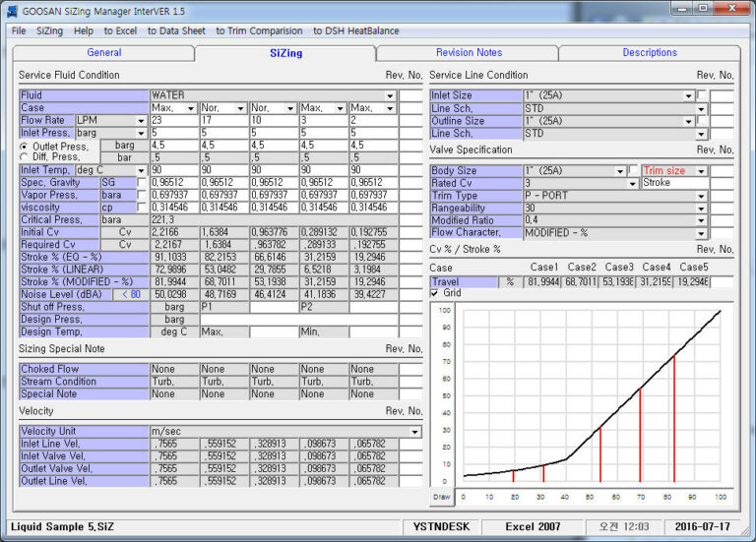Click the Travel Case1 value 81.9944
The width and height of the screenshot is (756, 542).
[x=542, y=282]
